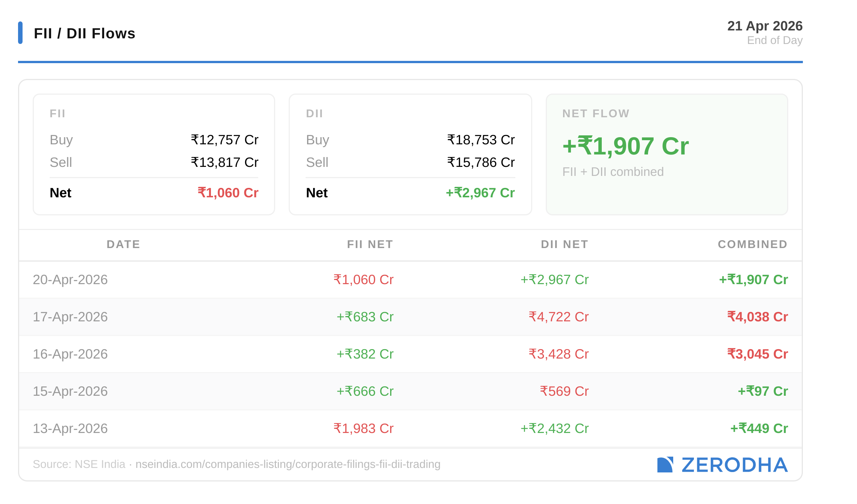Select the COMBINED column header

[753, 244]
